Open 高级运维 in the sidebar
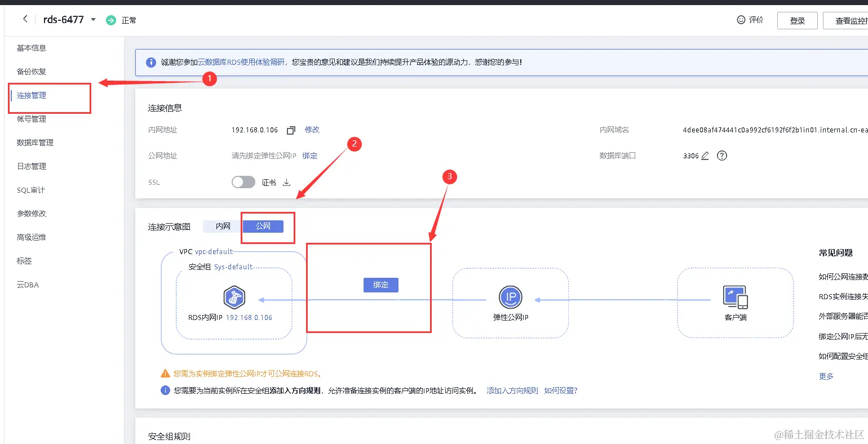The width and height of the screenshot is (868, 444). click(32, 237)
